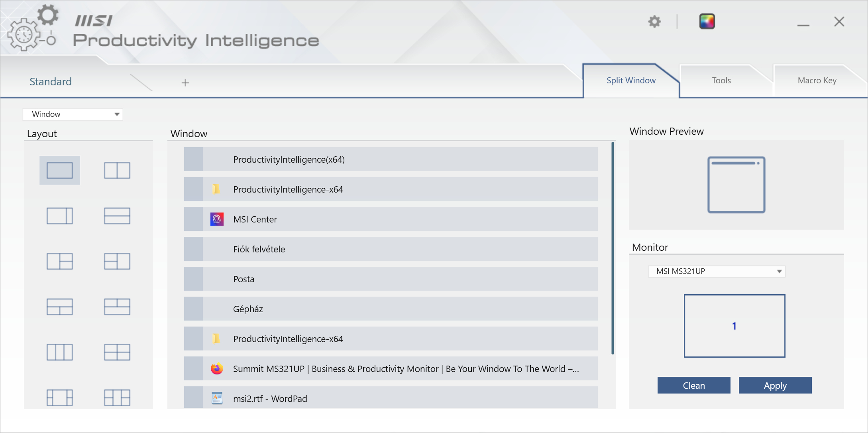Select the top split columns with bottom pane layout
Screen dimensions: 868x433
117,307
